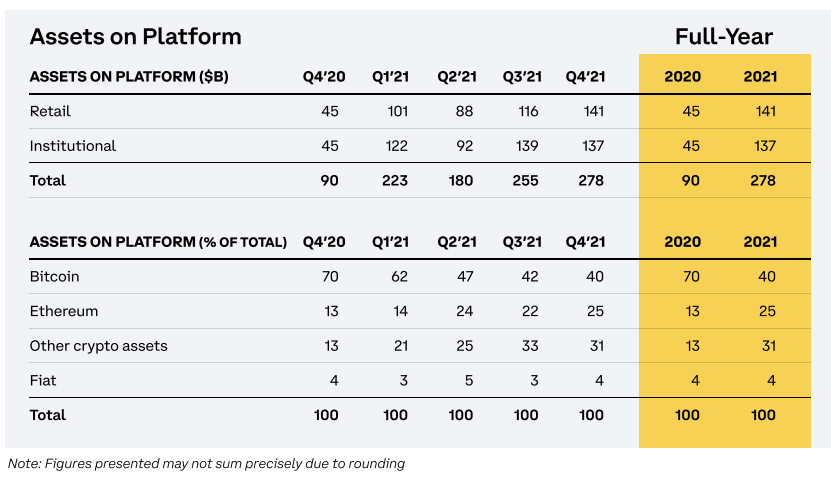Image resolution: width=831 pixels, height=491 pixels.
Task: Select Other crypto assets Q3'21 value 33
Action: pos(529,346)
